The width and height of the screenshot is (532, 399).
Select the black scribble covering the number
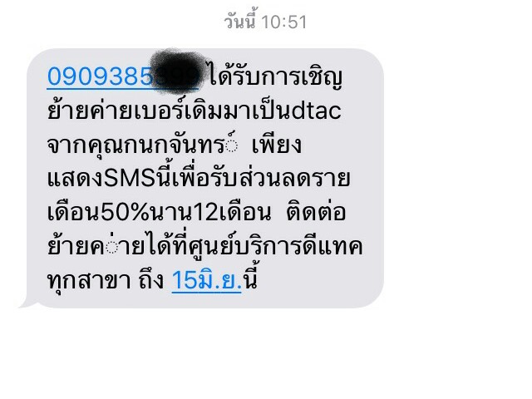pos(179,70)
